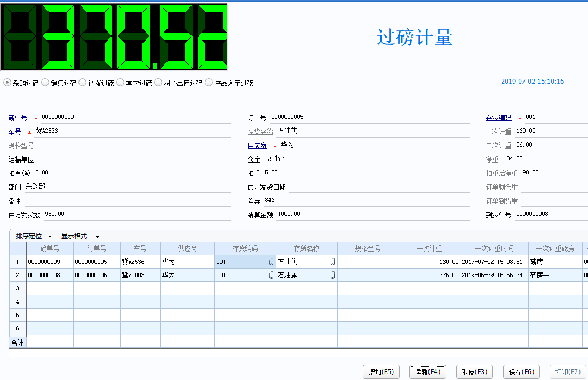Click the 备注 input field
Viewport: 588px width, 380px height.
(x=127, y=200)
